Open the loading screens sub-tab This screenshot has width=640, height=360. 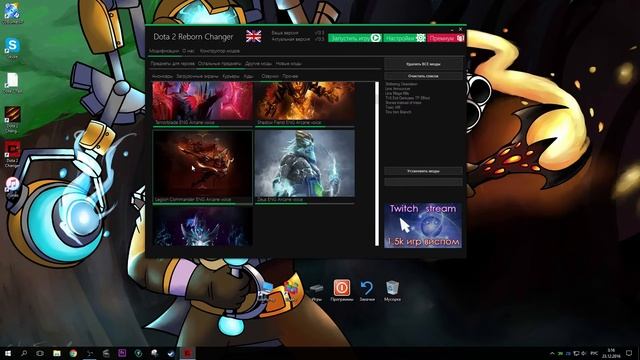click(197, 76)
